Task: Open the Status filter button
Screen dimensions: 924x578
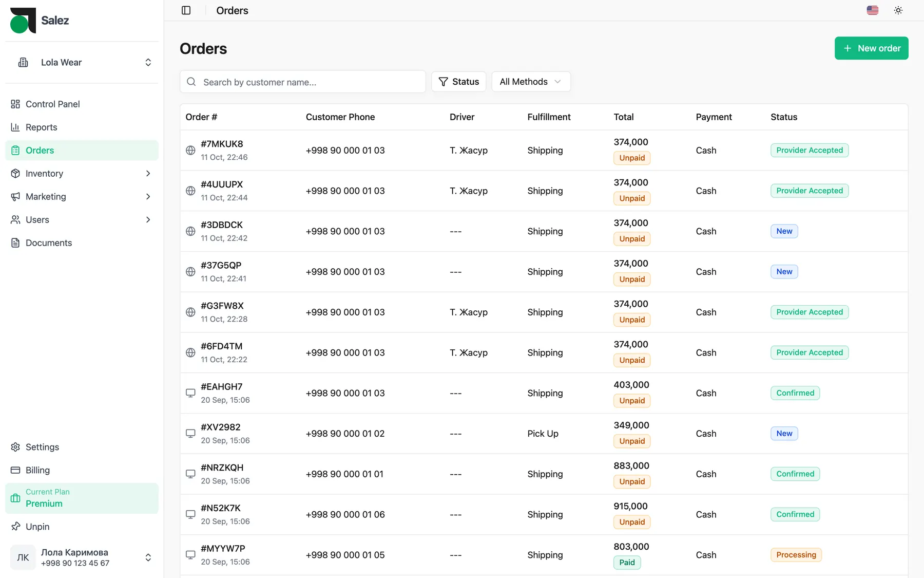Action: tap(458, 82)
